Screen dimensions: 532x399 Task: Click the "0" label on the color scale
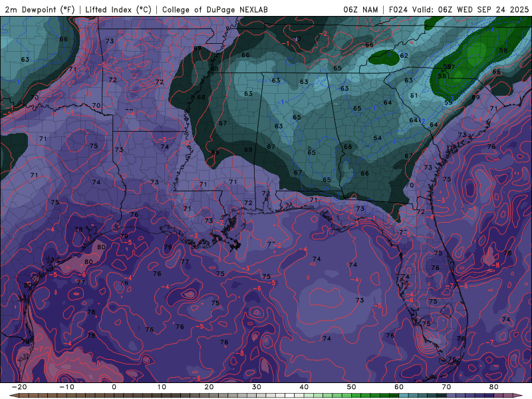(x=114, y=387)
